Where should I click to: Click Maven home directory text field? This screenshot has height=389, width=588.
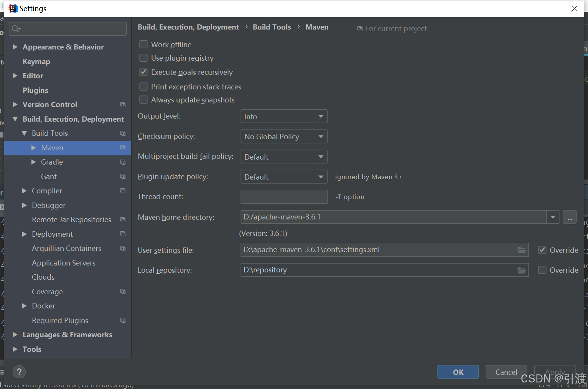pos(394,217)
